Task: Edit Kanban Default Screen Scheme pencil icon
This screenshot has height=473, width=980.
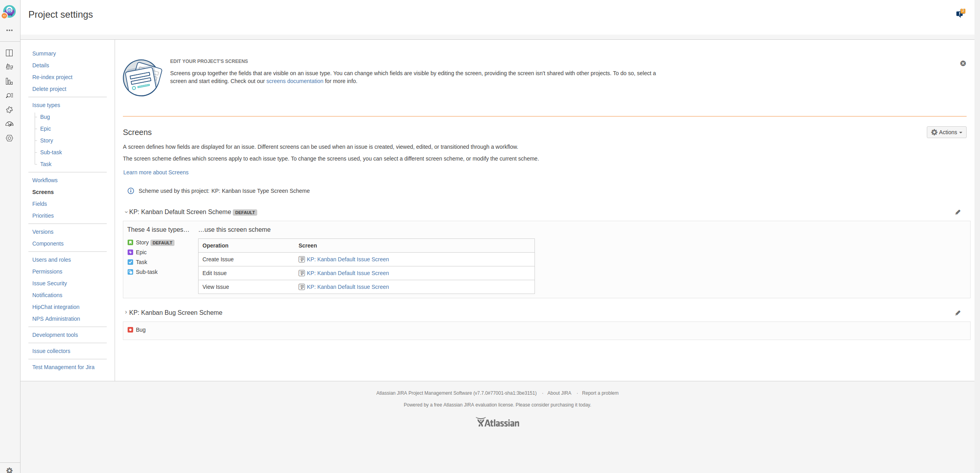Action: [958, 212]
